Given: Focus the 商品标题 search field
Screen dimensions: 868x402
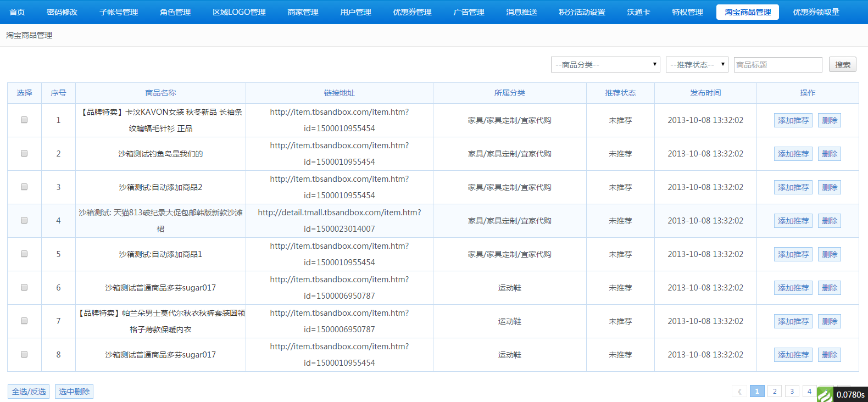Looking at the screenshot, I should (x=778, y=65).
